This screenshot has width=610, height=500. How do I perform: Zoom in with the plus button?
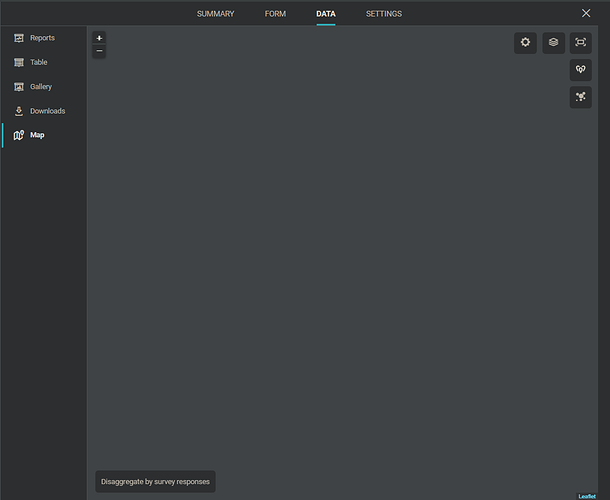tap(99, 38)
